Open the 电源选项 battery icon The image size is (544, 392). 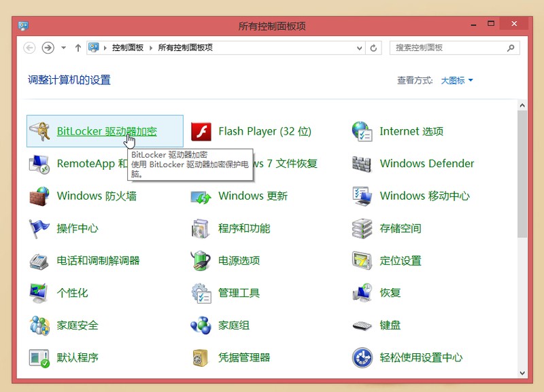click(201, 261)
